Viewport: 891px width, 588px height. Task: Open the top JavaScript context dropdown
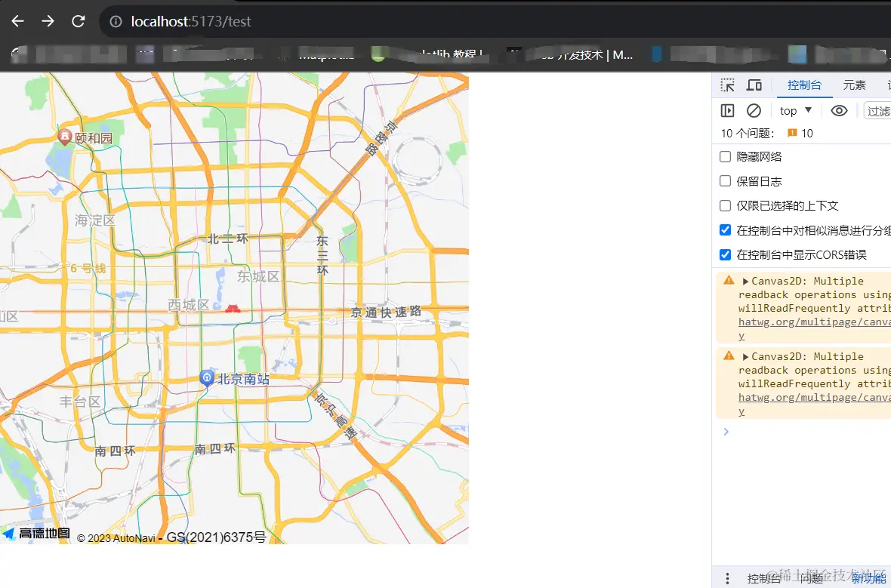(796, 111)
